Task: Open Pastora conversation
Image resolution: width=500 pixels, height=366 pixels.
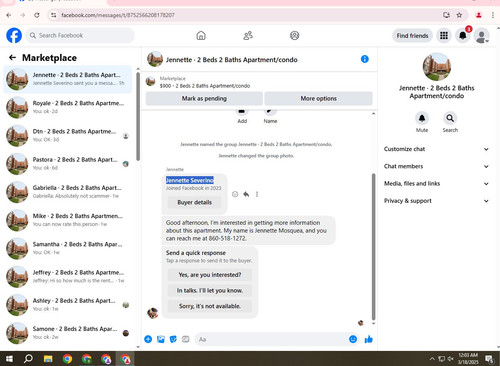Action: pos(68,164)
